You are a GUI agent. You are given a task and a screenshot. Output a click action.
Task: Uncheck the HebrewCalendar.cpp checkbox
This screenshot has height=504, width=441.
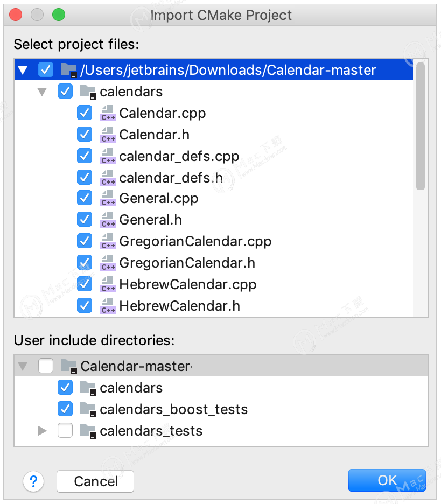tap(84, 284)
